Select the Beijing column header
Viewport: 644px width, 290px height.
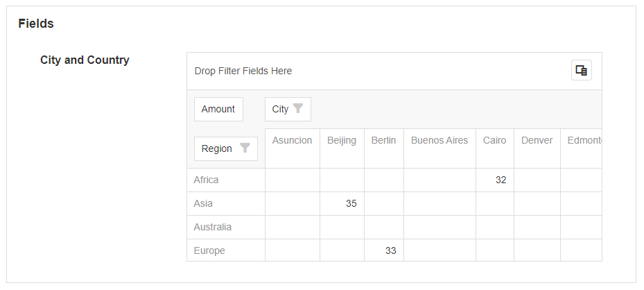click(342, 140)
